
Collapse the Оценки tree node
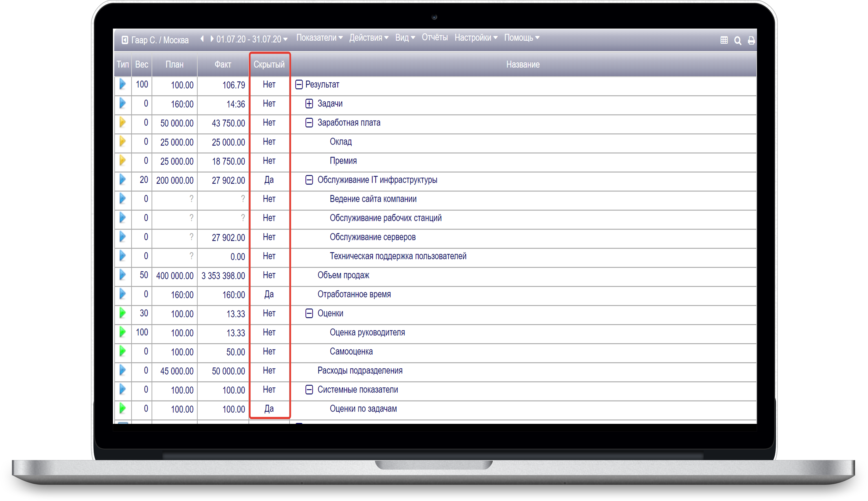click(309, 313)
